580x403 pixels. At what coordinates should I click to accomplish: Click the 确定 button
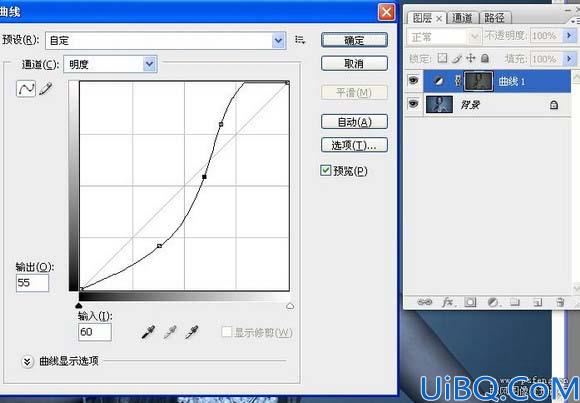coord(354,40)
